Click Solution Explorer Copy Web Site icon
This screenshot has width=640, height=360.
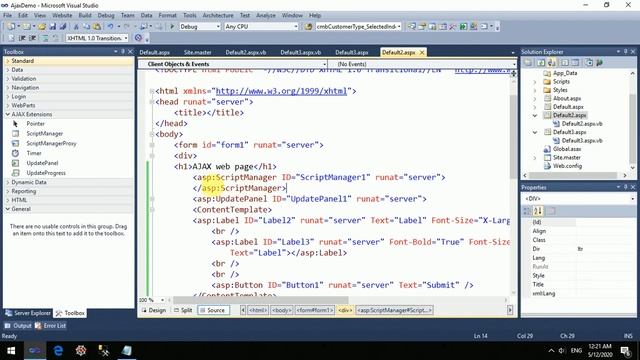pos(589,62)
